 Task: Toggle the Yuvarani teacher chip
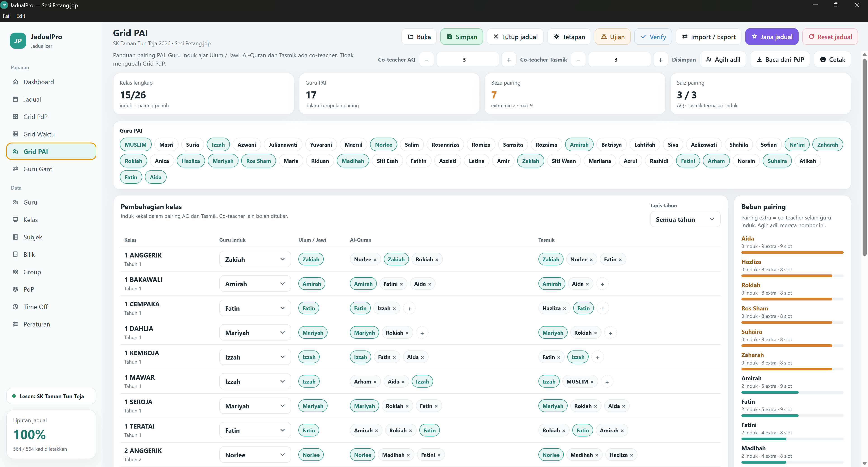coord(321,145)
